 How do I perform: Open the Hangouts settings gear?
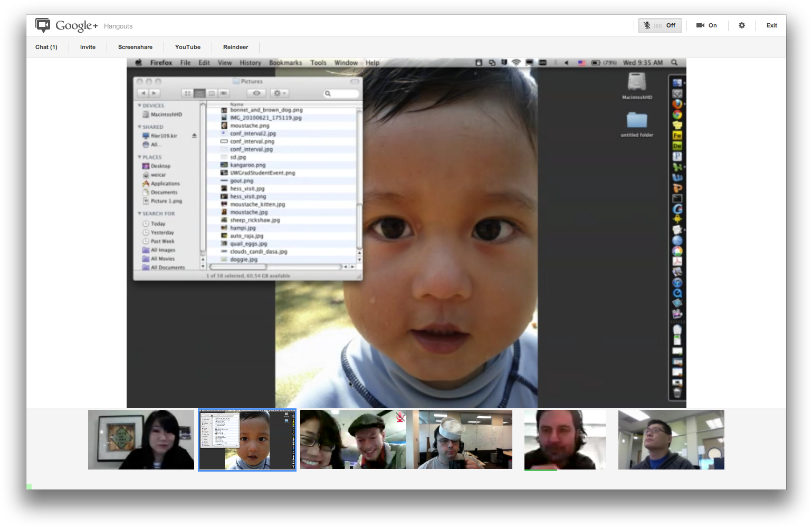click(x=742, y=25)
